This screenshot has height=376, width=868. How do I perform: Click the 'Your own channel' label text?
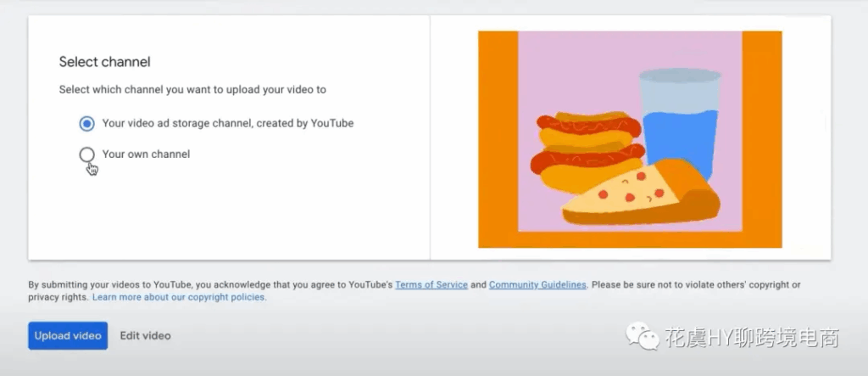(146, 154)
